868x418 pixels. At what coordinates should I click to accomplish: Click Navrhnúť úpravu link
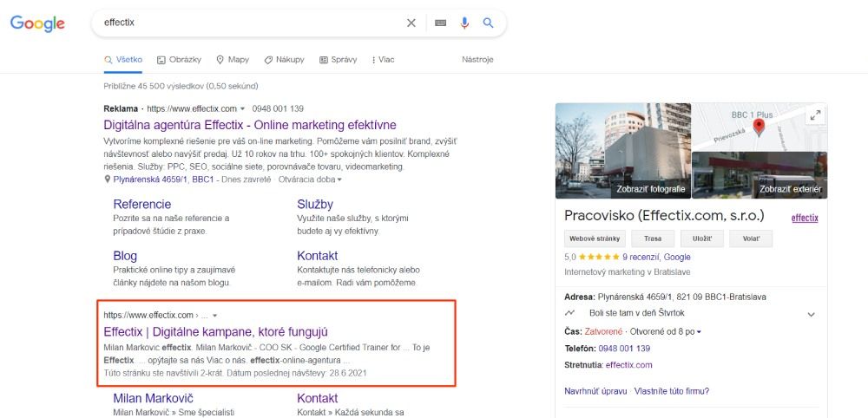pos(595,391)
